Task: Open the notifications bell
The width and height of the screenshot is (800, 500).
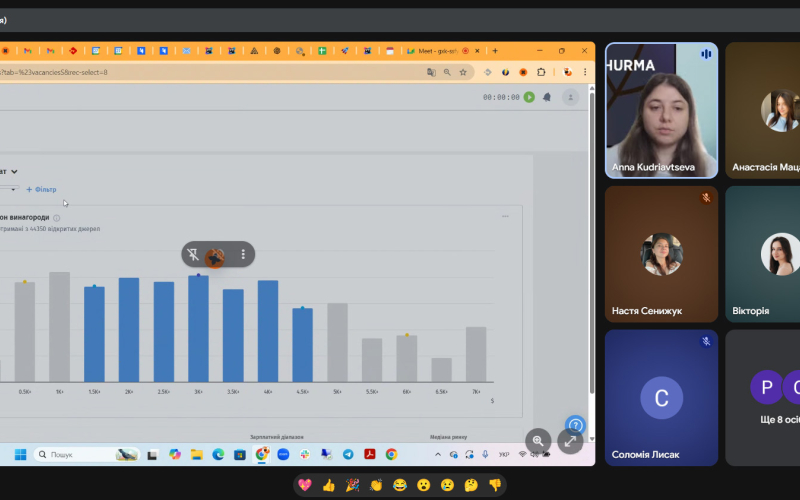Action: click(x=547, y=97)
